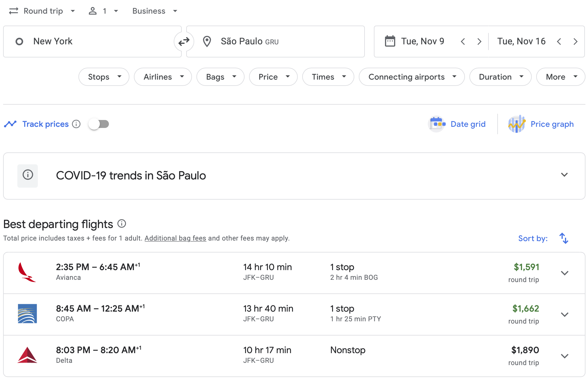Open the Price graph view
588x381 pixels.
541,124
